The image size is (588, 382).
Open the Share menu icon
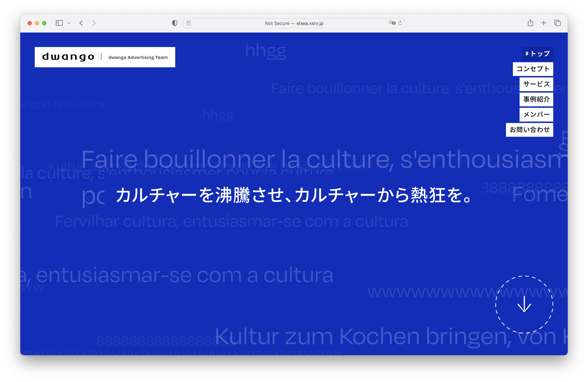pyautogui.click(x=530, y=23)
